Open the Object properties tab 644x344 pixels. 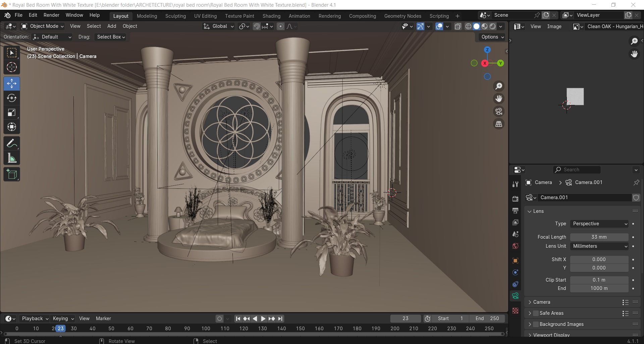tap(516, 261)
